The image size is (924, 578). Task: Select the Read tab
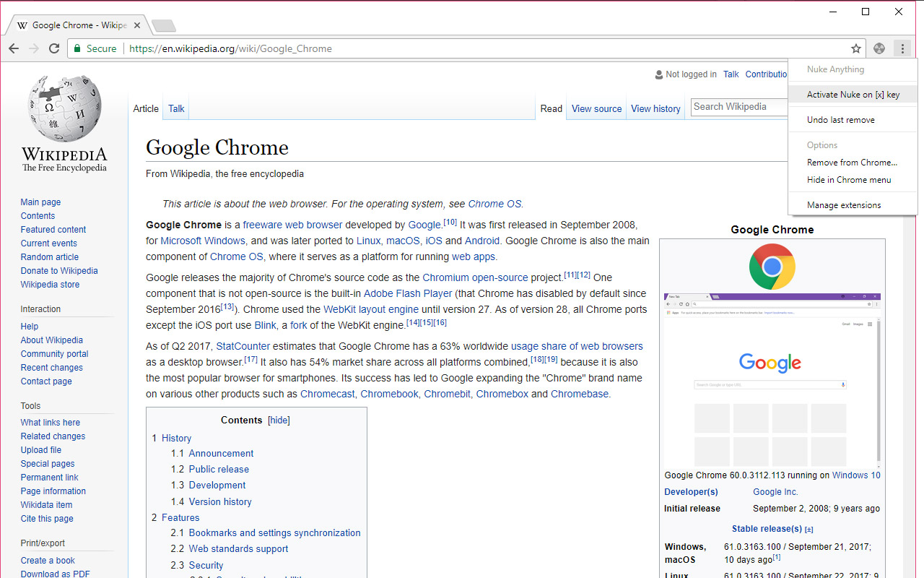coord(551,108)
